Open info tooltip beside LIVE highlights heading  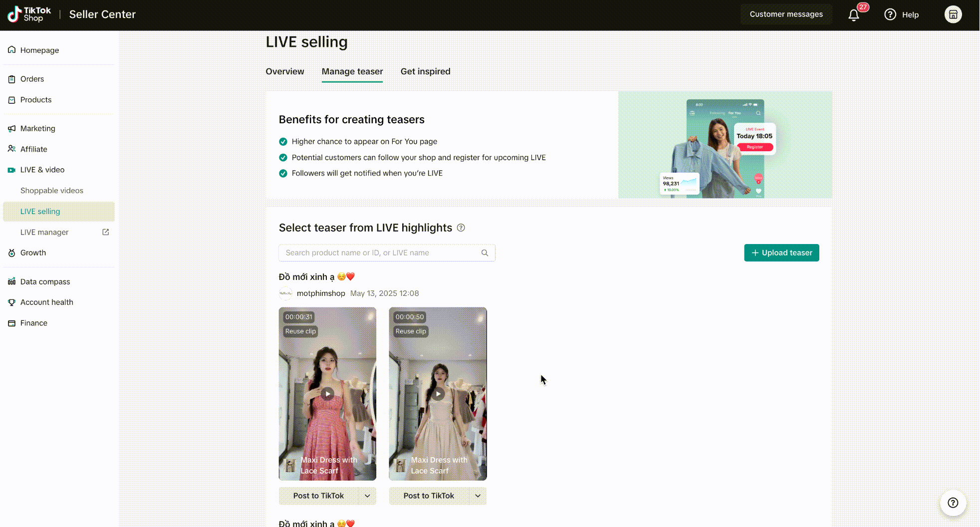461,228
